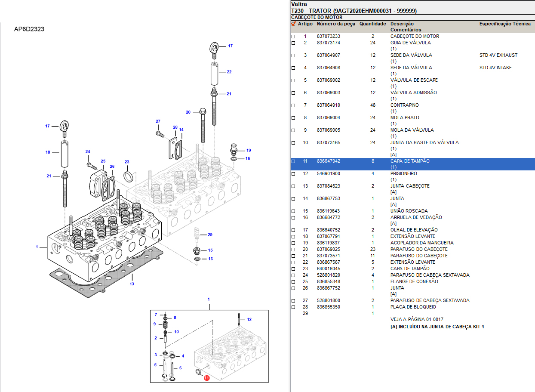The image size is (535, 392).
Task: Click the red checkmark icon in table header
Action: pos(293,24)
